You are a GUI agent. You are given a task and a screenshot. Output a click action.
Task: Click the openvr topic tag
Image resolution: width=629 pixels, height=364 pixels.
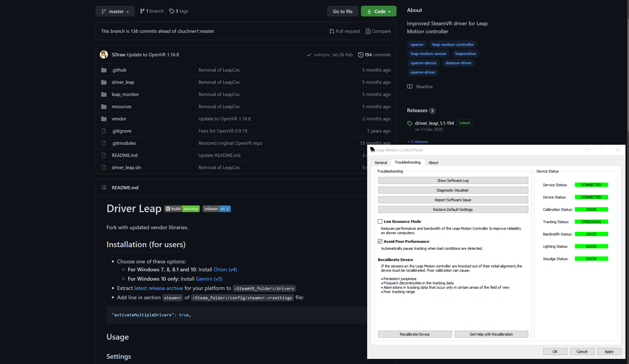pos(417,44)
